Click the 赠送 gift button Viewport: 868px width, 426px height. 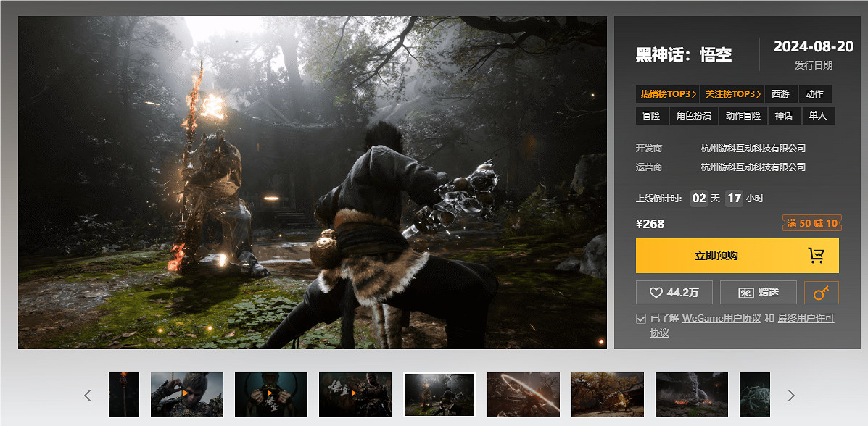[x=758, y=293]
